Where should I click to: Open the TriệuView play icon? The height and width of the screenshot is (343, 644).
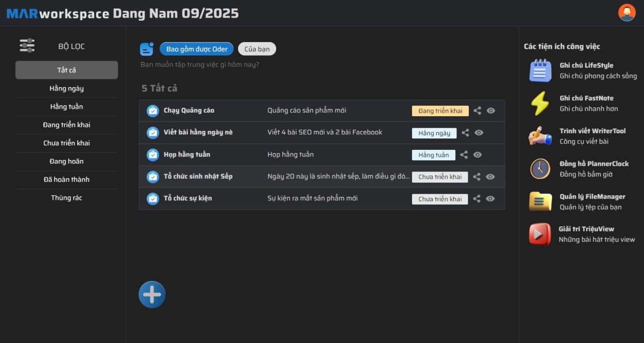pyautogui.click(x=540, y=234)
